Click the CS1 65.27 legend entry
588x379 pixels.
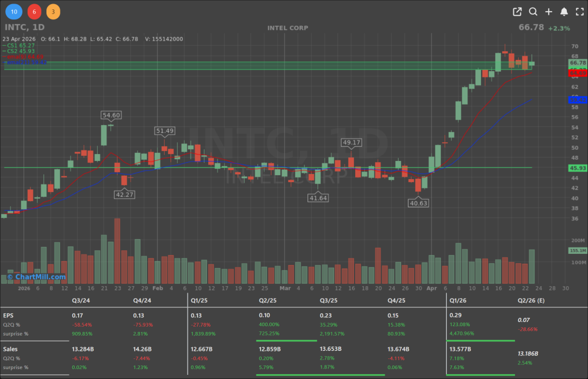[19, 45]
